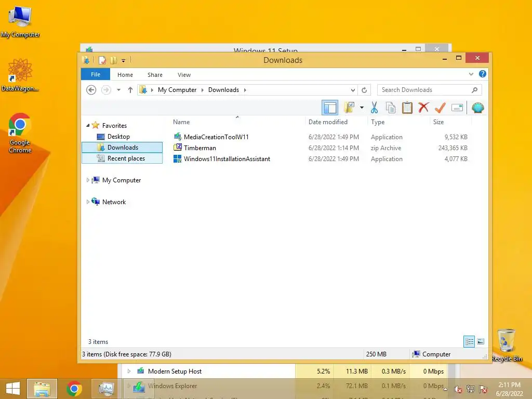Viewport: 532px width, 399px height.
Task: Expand the Network tree node
Action: (88, 202)
